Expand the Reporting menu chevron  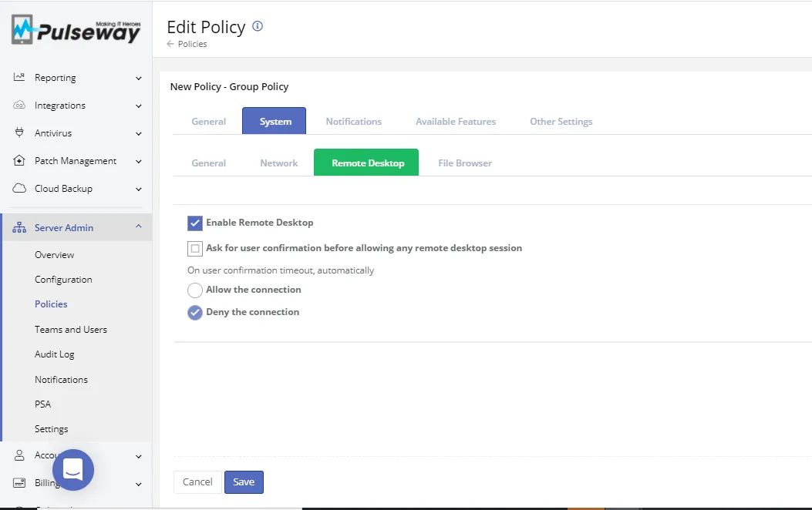click(139, 78)
